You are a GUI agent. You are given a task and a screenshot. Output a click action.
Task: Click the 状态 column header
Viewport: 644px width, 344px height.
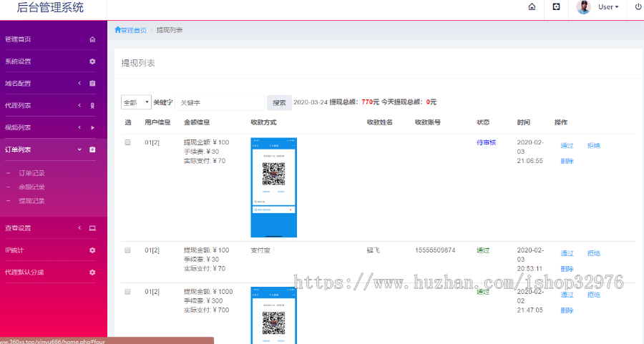pyautogui.click(x=483, y=122)
